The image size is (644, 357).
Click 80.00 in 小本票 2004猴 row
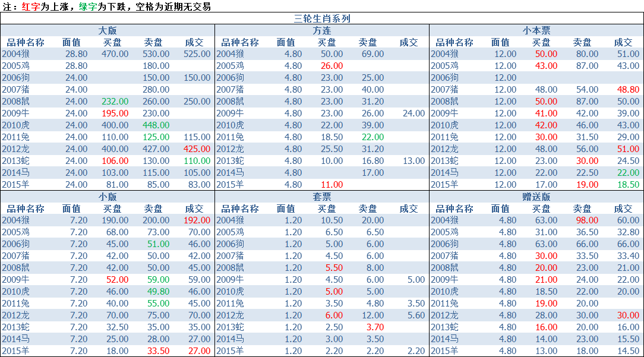(x=588, y=54)
